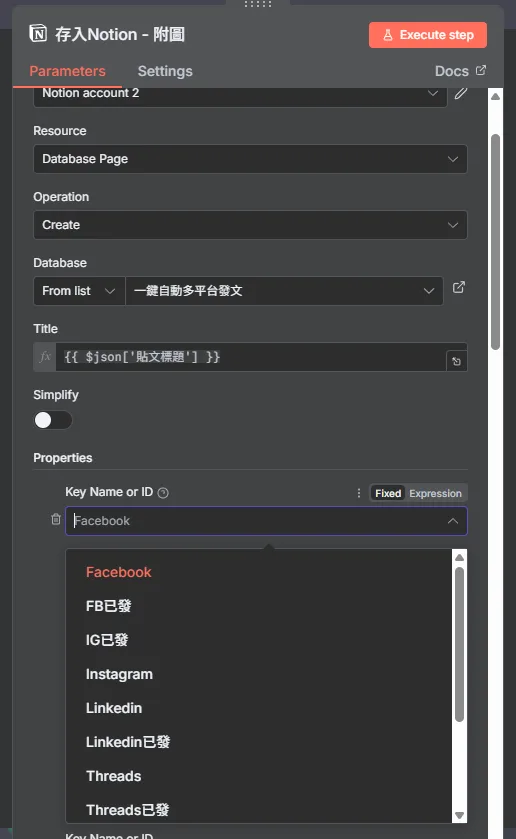The height and width of the screenshot is (839, 516).
Task: Toggle the Simplify switch
Action: pos(52,420)
